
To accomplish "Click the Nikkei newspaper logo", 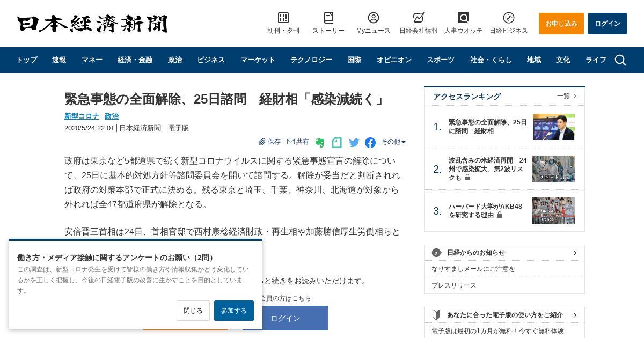I will (92, 24).
